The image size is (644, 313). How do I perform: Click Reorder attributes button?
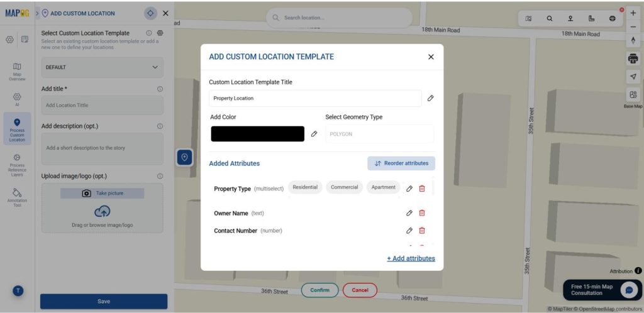coord(401,163)
